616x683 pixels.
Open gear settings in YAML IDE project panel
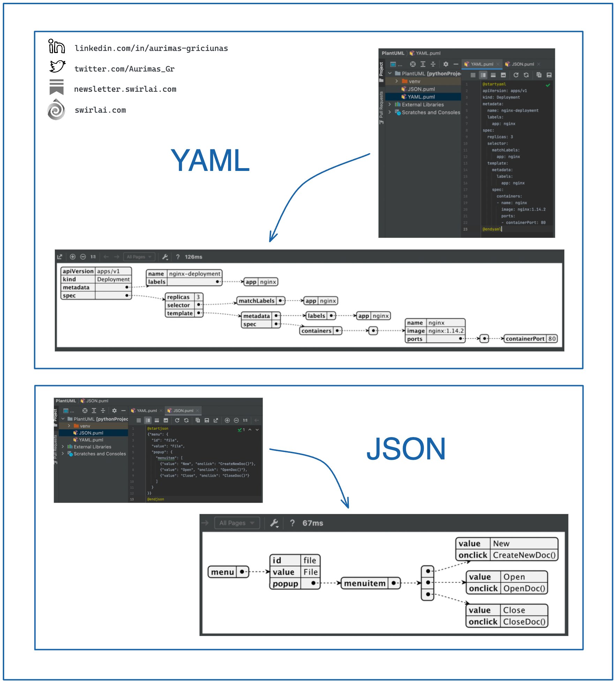(445, 64)
